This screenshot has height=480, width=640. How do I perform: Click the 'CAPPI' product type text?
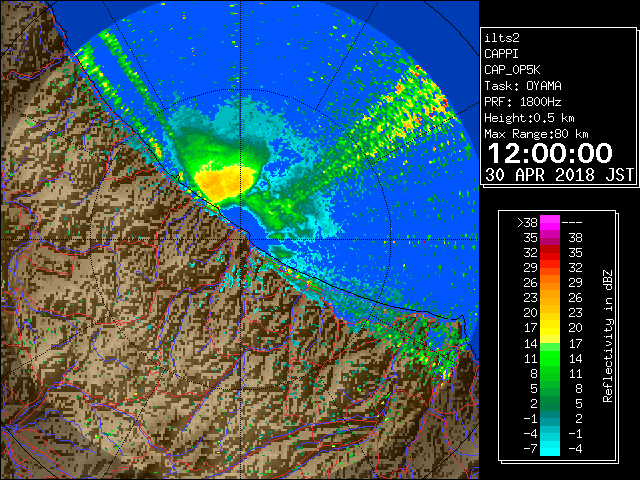[x=501, y=54]
